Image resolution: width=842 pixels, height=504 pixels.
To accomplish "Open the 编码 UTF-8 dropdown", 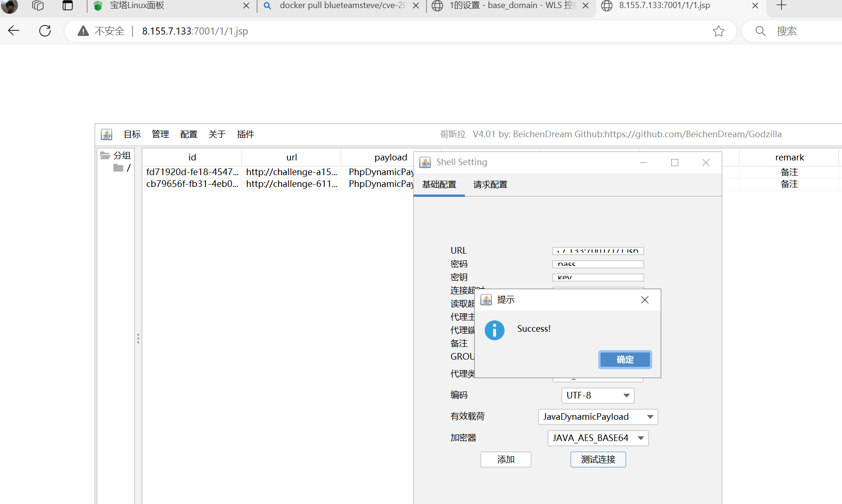I will (x=597, y=395).
